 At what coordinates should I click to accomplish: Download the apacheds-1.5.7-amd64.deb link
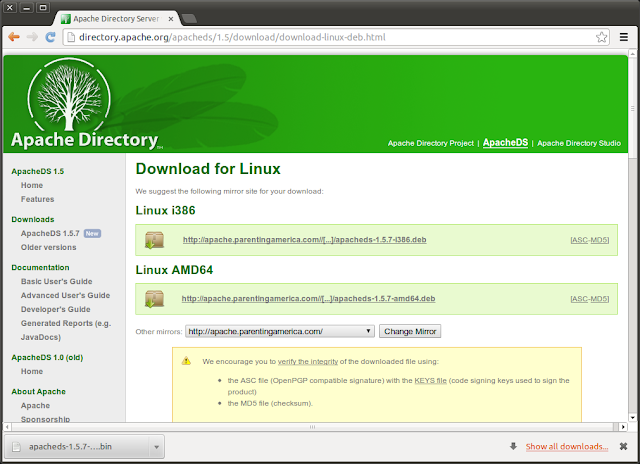tap(309, 299)
